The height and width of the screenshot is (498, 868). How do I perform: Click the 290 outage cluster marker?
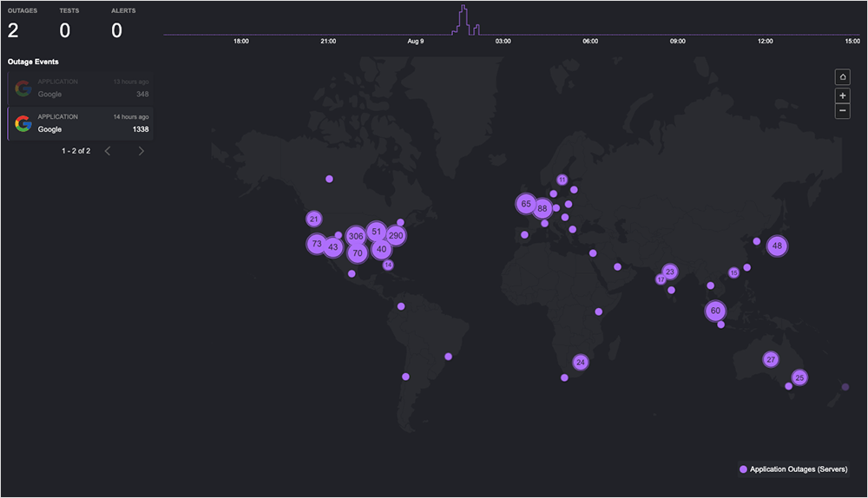(396, 235)
